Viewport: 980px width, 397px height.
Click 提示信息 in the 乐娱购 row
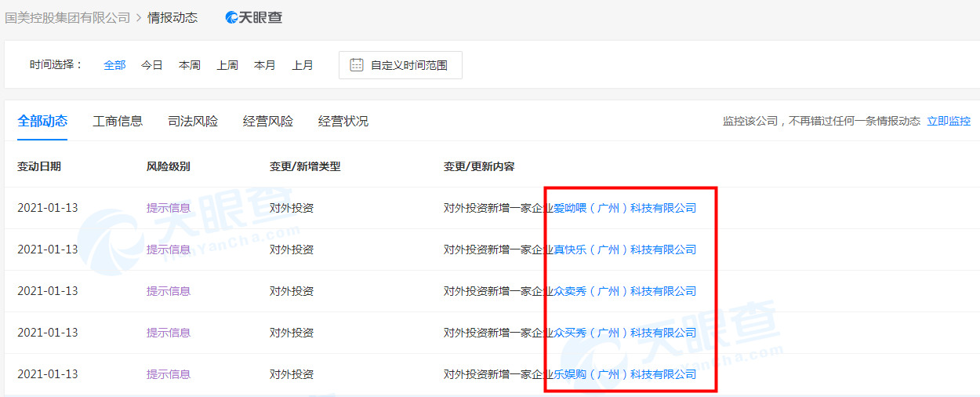coord(169,374)
